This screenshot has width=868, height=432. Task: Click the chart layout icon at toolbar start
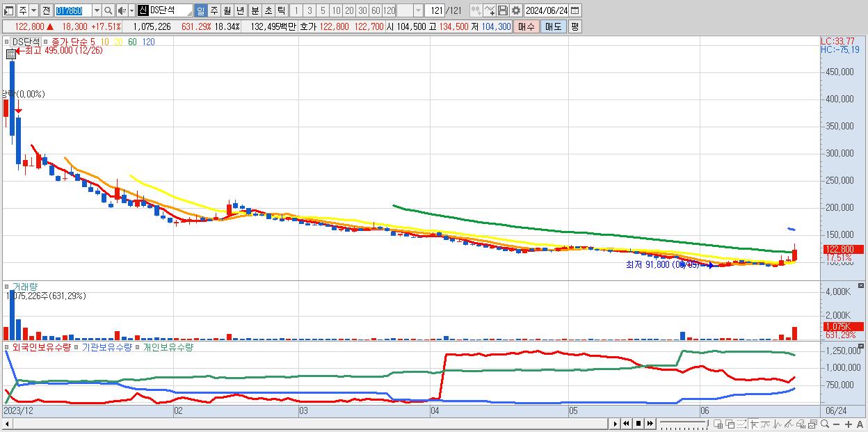tap(10, 10)
